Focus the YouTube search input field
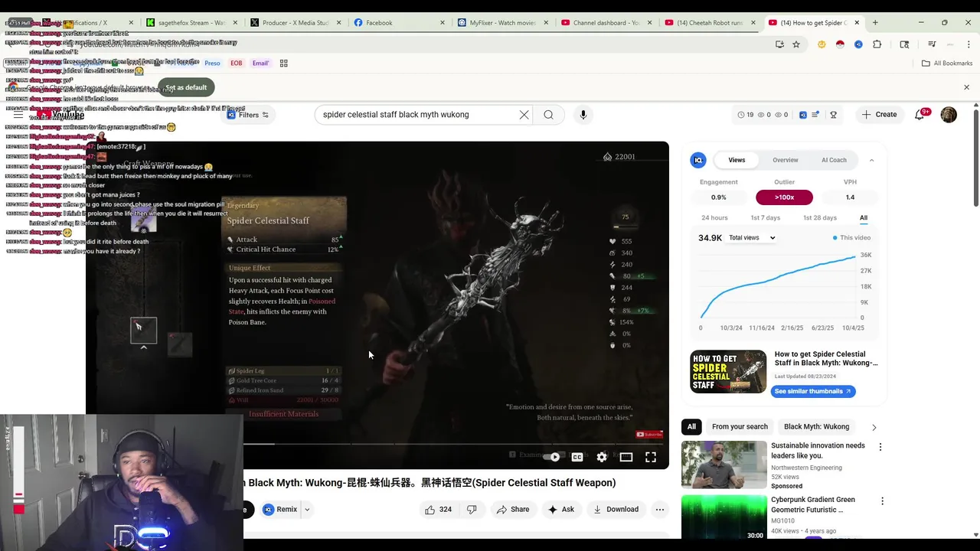The width and height of the screenshot is (980, 551). 417,115
